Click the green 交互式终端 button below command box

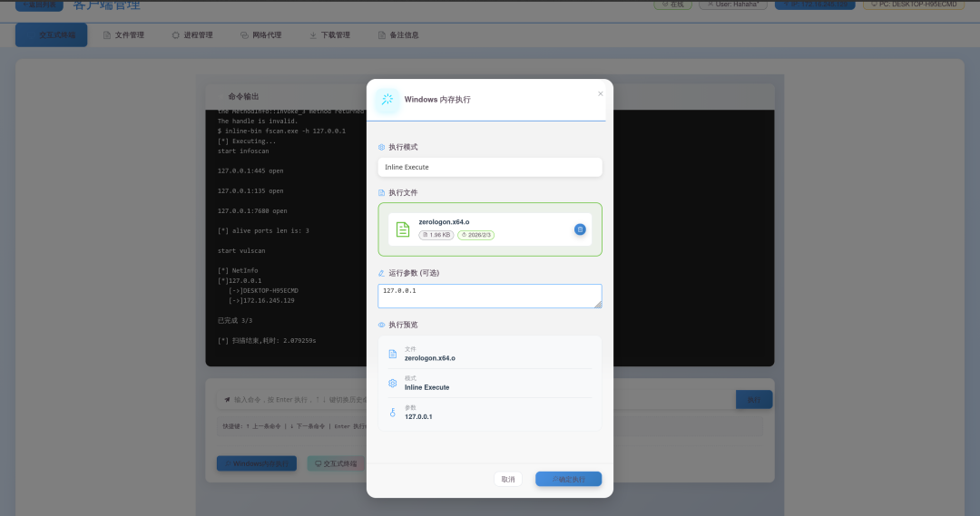(337, 463)
